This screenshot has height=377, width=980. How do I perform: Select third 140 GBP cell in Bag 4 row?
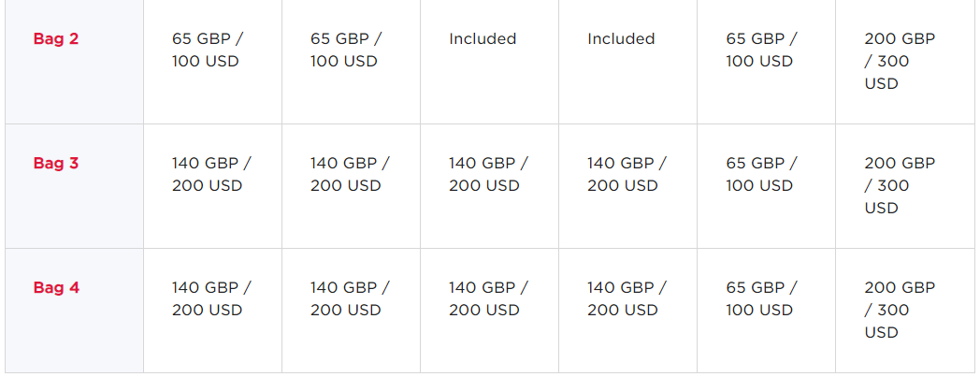coord(488,299)
